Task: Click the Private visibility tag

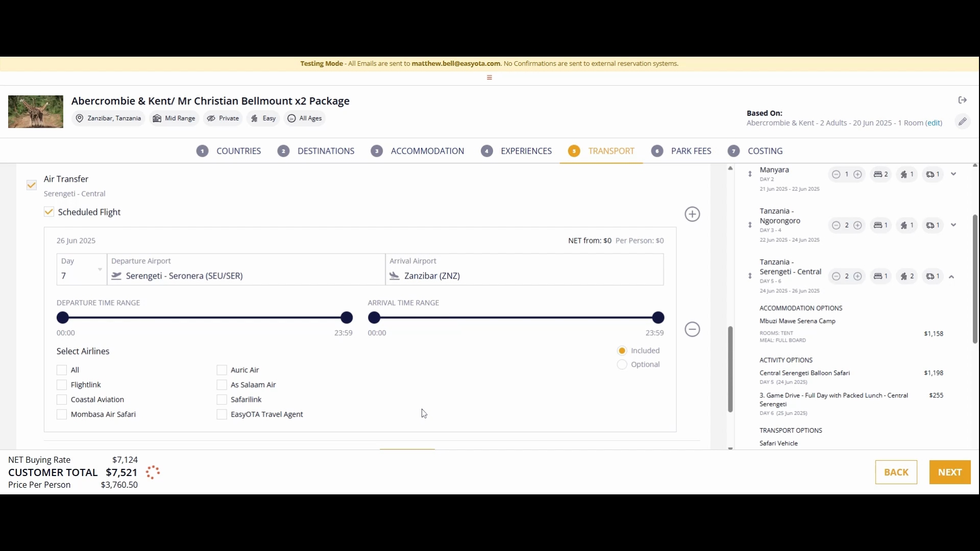Action: (x=223, y=118)
